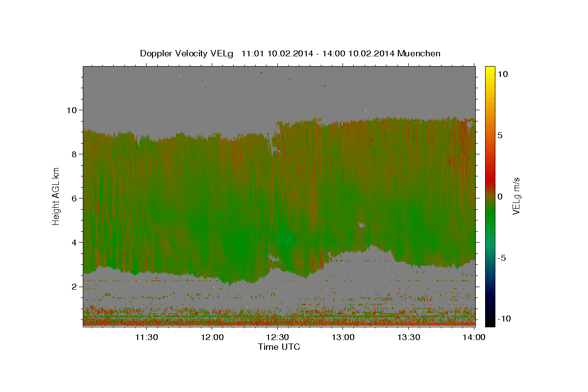Viewport: 588px width, 392px height.
Task: Click the 12:30 time tick label
Action: tap(277, 337)
